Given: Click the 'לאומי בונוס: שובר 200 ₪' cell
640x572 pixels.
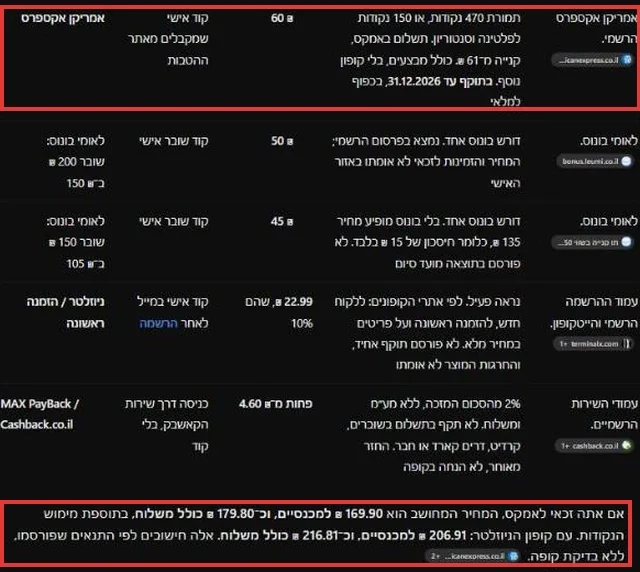Looking at the screenshot, I should 76,162.
